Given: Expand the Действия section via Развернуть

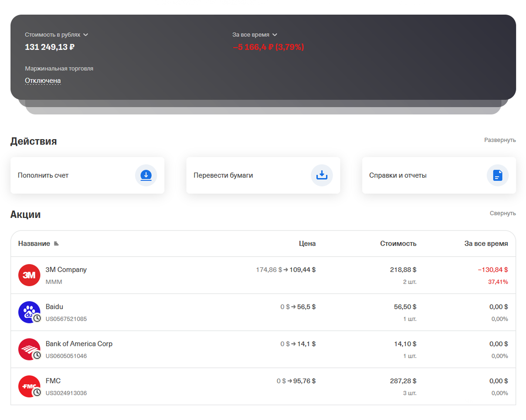Looking at the screenshot, I should [500, 140].
